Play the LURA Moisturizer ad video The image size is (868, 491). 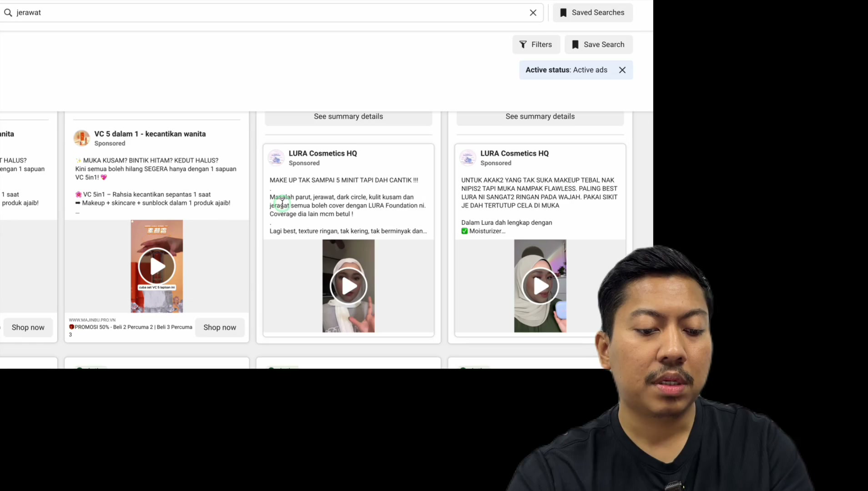pos(540,286)
